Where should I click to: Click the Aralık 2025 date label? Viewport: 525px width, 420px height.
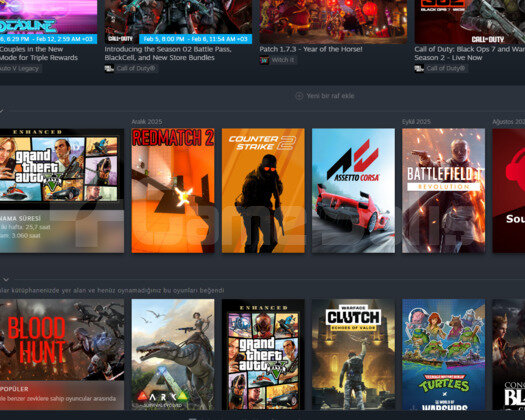147,122
